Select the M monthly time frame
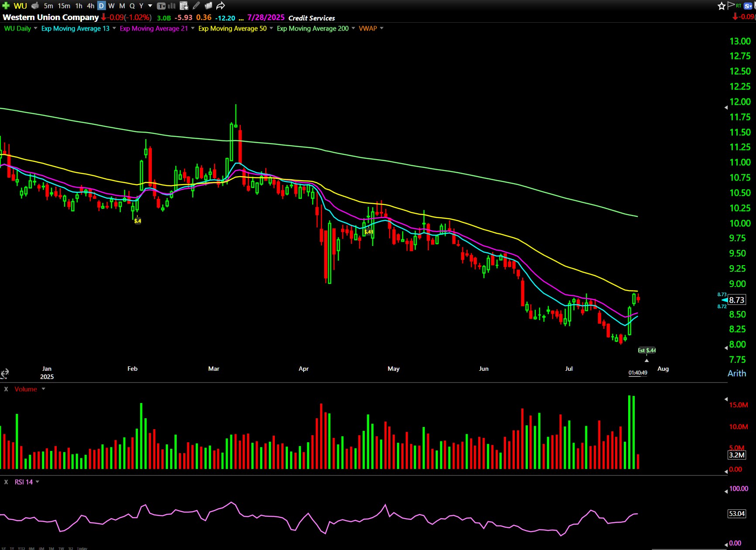Screen dimensions: 756x550 pos(122,6)
